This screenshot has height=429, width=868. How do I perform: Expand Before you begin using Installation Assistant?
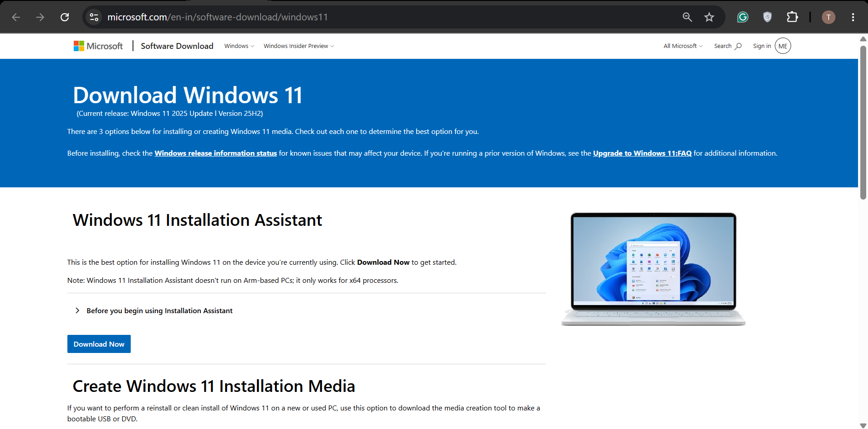point(154,310)
